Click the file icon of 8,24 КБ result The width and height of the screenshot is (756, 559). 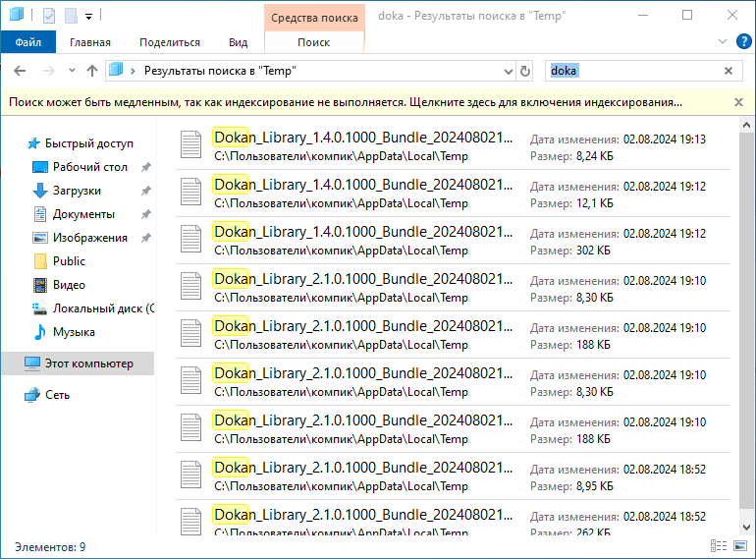tap(190, 144)
